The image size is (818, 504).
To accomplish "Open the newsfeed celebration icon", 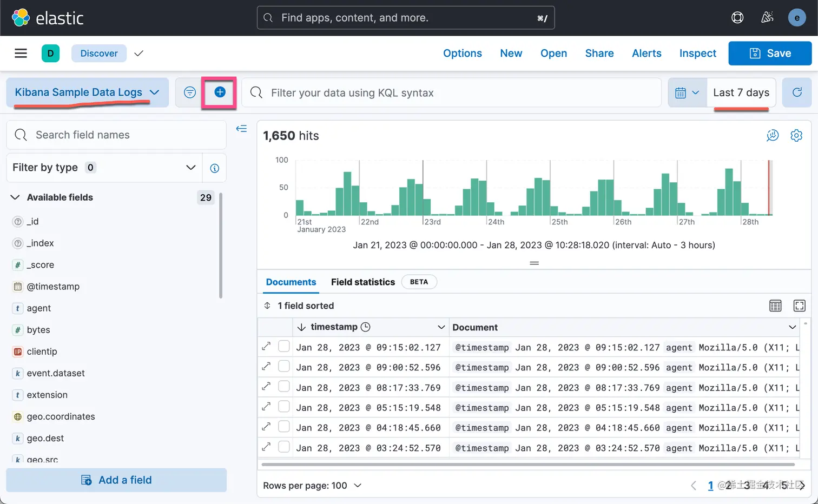I will 767,18.
